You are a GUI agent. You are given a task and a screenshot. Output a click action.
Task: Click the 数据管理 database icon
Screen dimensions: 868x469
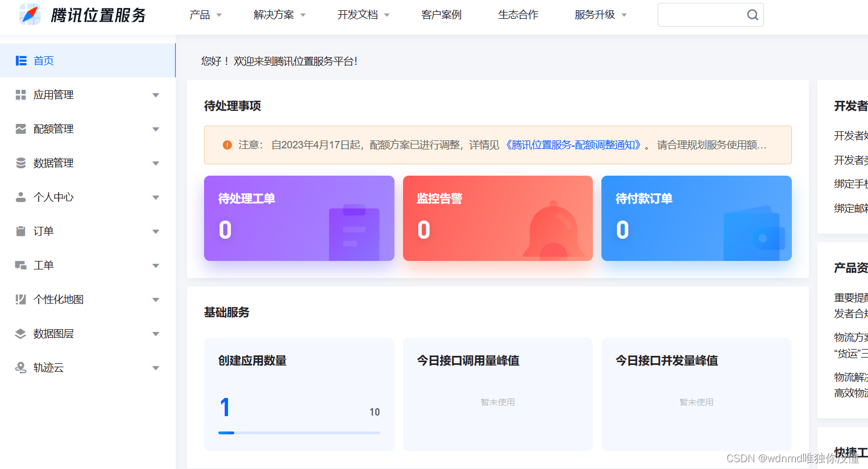coord(21,163)
